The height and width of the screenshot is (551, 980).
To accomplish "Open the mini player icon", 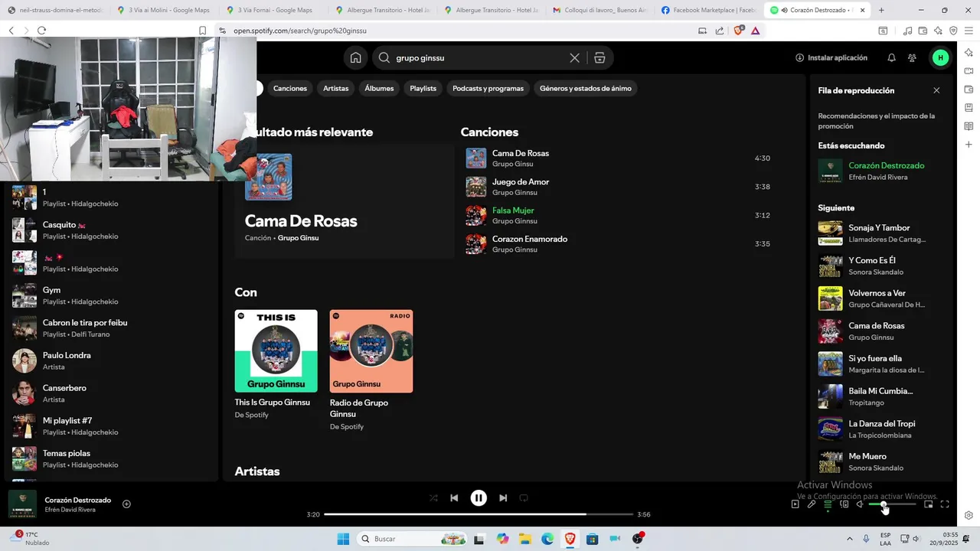I will [928, 504].
